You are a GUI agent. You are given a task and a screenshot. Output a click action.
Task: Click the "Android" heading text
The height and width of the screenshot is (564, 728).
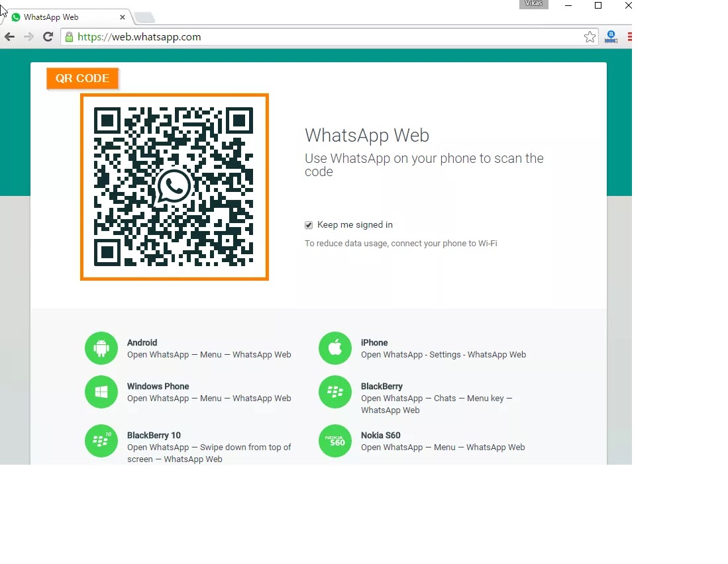pyautogui.click(x=142, y=343)
